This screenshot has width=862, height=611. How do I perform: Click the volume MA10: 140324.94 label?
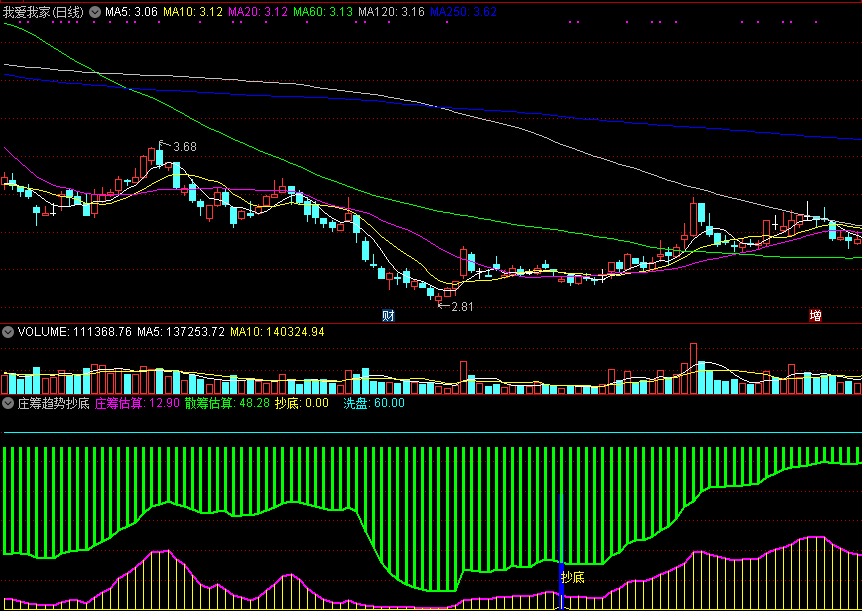pos(277,332)
